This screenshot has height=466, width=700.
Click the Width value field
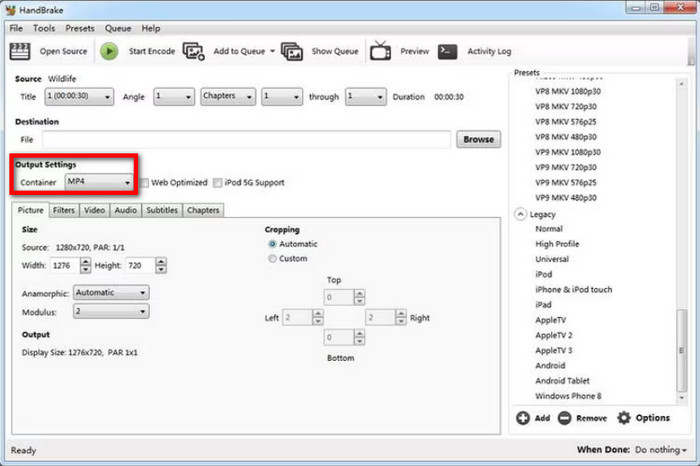click(x=65, y=266)
